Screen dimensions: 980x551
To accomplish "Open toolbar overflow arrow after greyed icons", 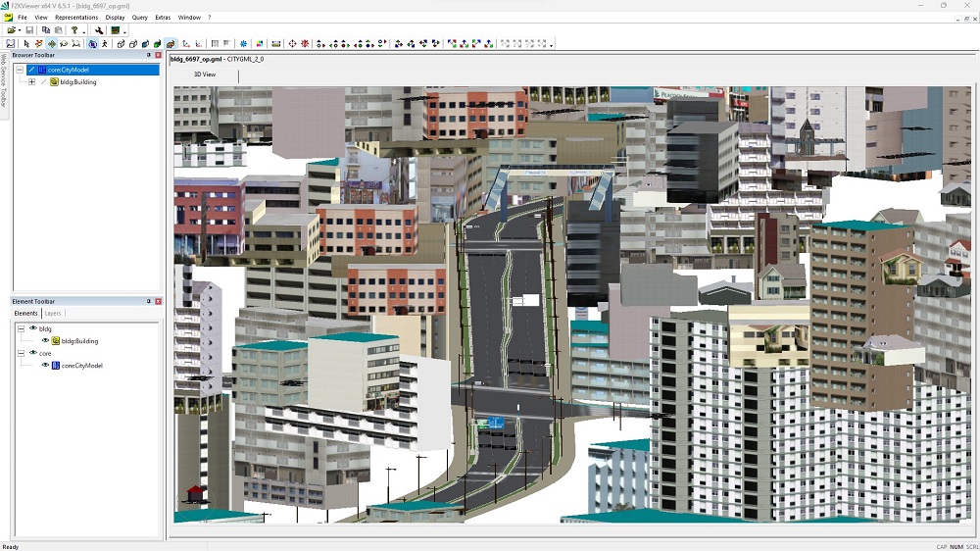I will pos(551,45).
